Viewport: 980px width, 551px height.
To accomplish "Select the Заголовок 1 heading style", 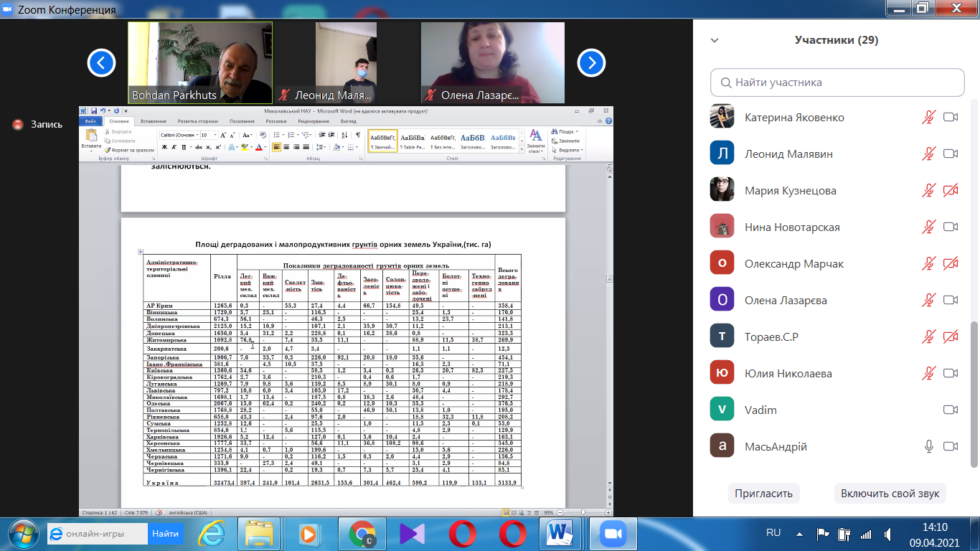I will point(473,142).
